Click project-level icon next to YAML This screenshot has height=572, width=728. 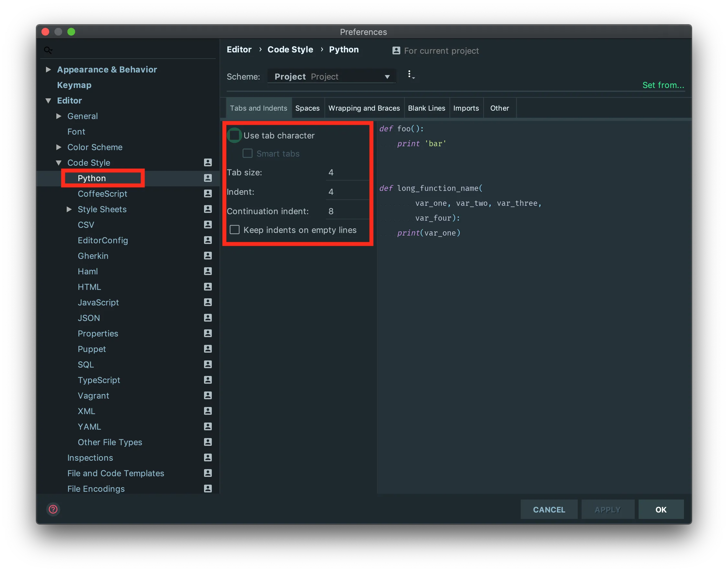click(x=208, y=426)
